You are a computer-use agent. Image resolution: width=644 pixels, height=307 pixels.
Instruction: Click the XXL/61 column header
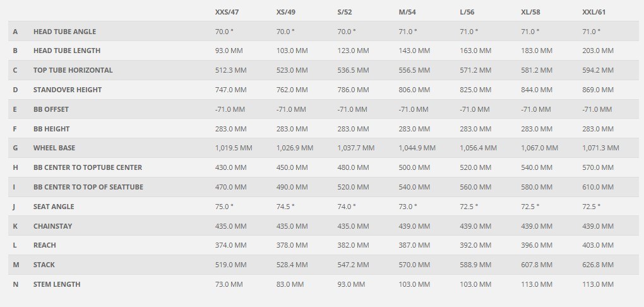pyautogui.click(x=593, y=12)
